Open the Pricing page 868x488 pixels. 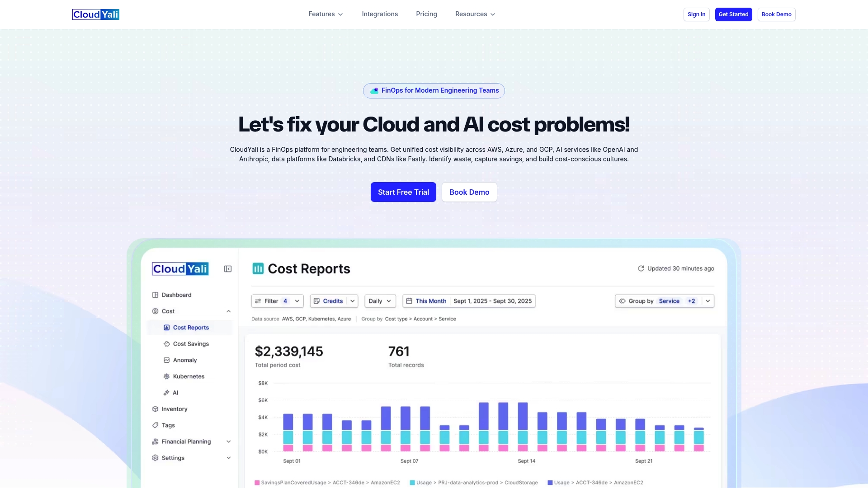(x=426, y=14)
